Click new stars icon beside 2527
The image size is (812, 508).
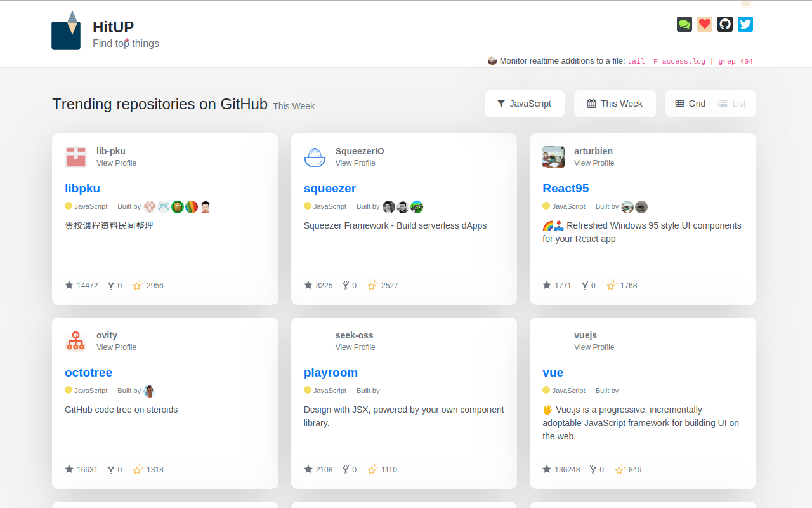[372, 285]
